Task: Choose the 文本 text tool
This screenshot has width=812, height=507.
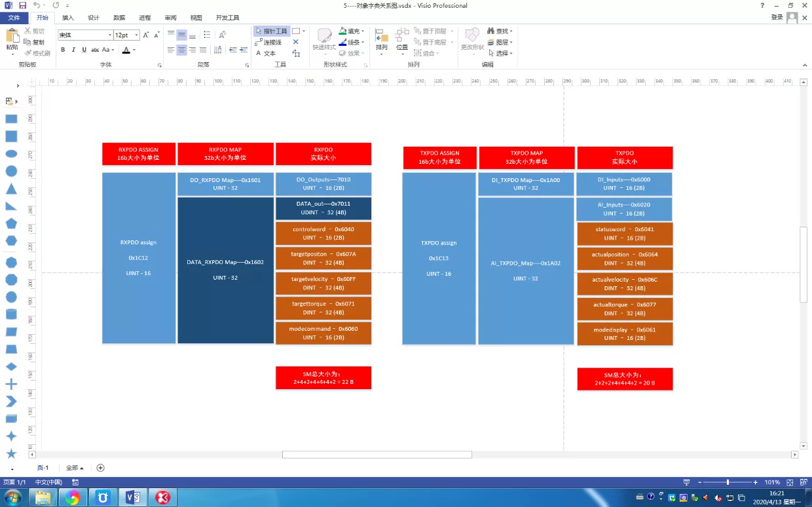Action: pyautogui.click(x=266, y=53)
